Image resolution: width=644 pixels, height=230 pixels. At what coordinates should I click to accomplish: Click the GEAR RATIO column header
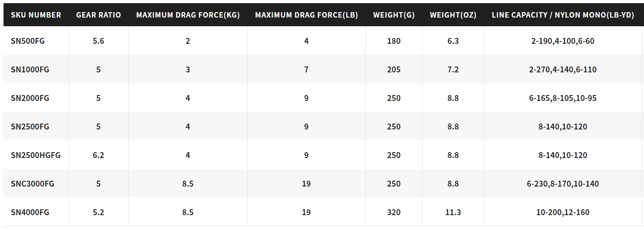[x=99, y=15]
